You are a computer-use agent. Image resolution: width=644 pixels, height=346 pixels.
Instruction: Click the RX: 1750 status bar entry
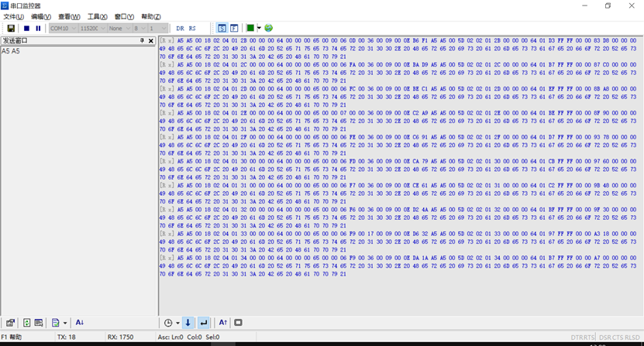pos(120,337)
